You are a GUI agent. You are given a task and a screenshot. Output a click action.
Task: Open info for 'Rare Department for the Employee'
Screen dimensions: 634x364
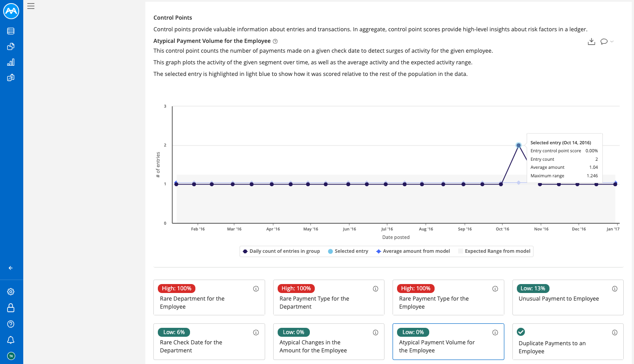256,289
